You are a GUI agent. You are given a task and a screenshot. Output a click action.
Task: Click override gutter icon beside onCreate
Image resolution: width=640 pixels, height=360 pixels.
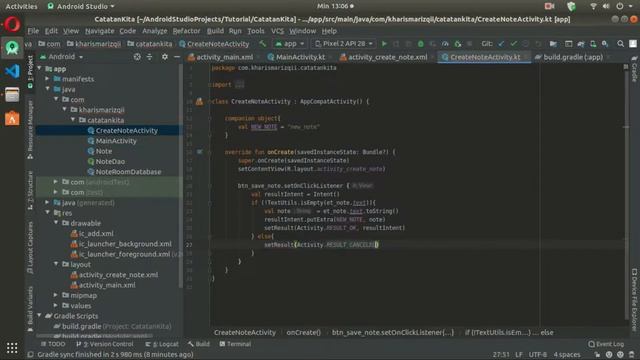coord(200,152)
